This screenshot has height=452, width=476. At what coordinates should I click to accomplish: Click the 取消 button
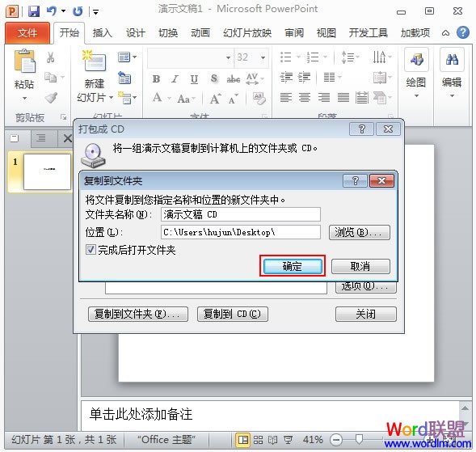tap(360, 266)
